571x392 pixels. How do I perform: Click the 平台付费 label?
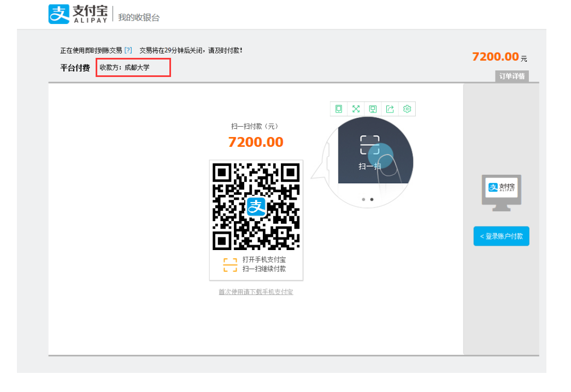tap(75, 68)
